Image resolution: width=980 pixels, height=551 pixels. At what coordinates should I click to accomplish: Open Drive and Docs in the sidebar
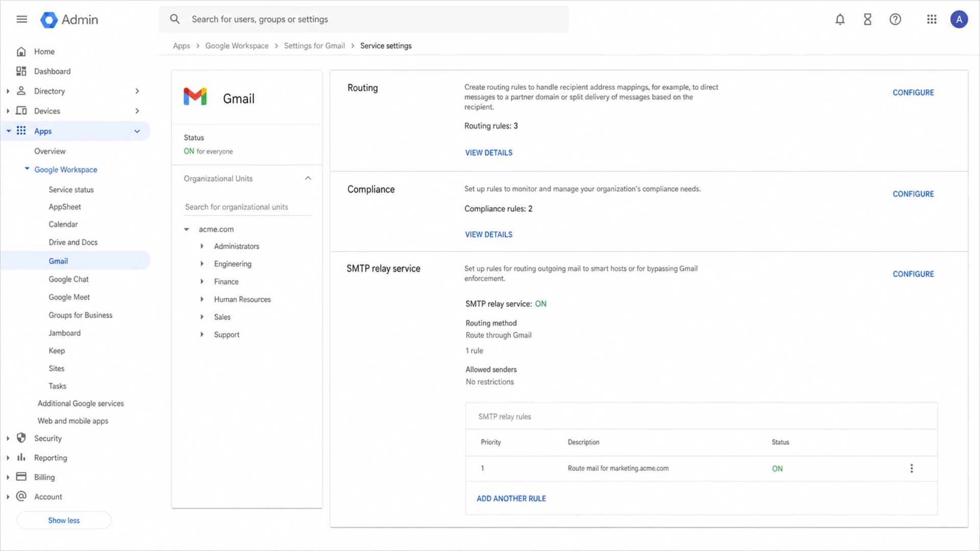(x=73, y=242)
